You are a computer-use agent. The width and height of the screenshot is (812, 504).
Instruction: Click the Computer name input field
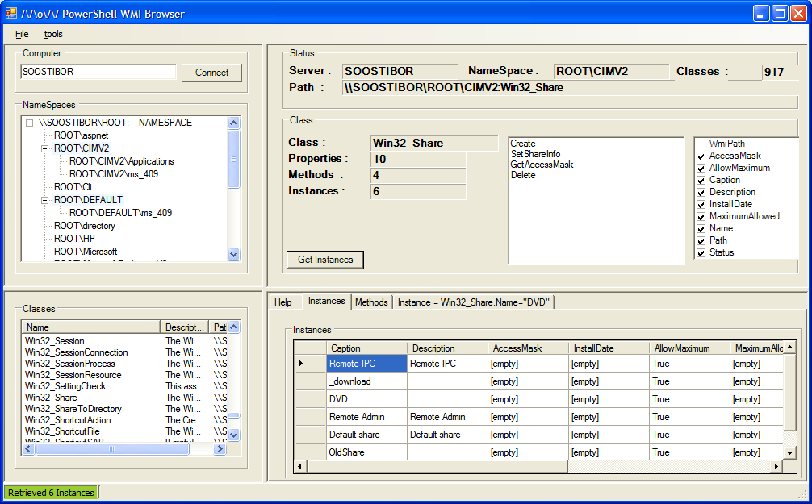click(x=98, y=72)
